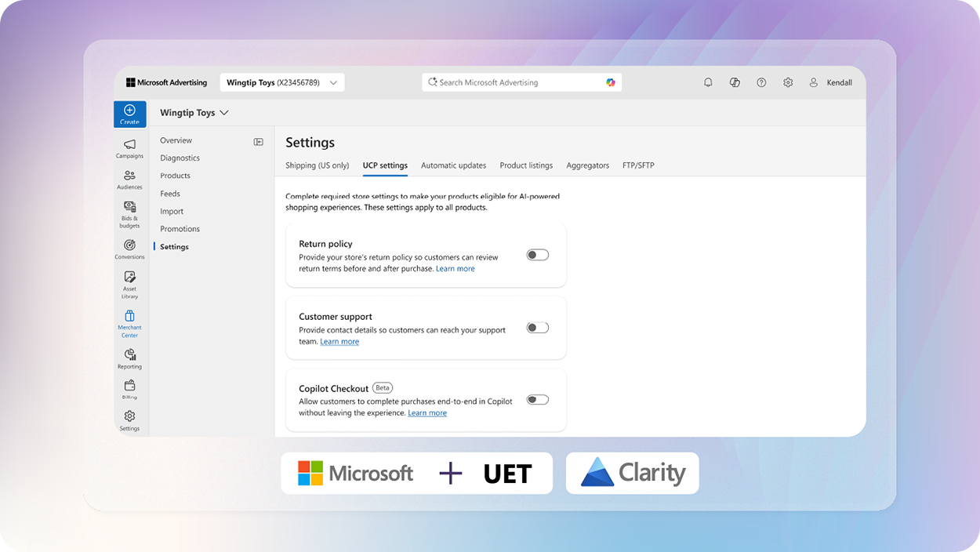Open Wingtip Toys account dropdown in header
The height and width of the screenshot is (552, 980).
pos(282,82)
